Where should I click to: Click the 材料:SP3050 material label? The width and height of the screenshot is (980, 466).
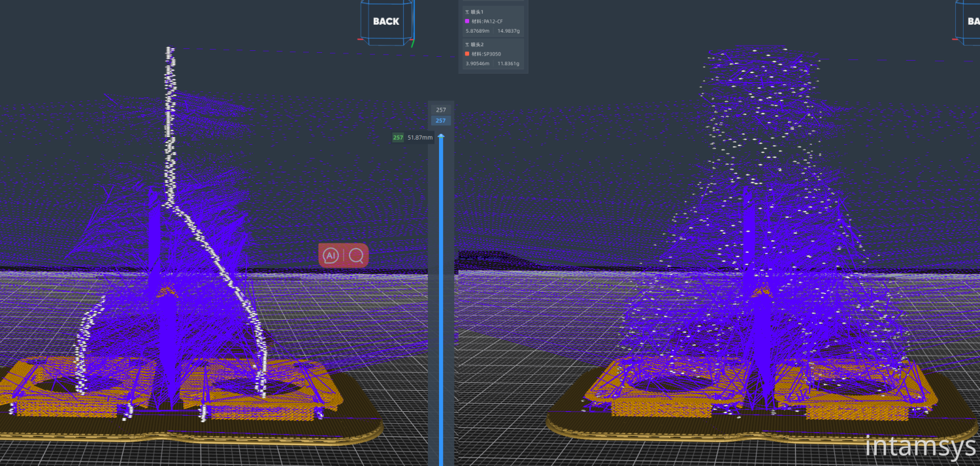(x=486, y=54)
